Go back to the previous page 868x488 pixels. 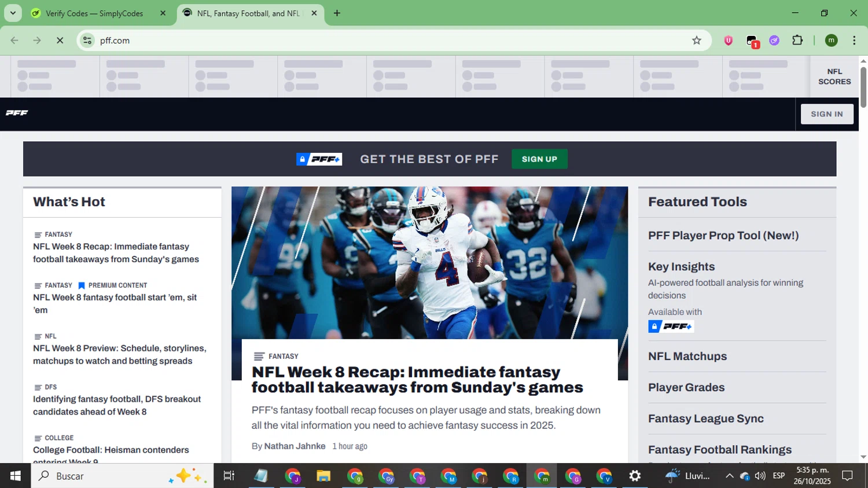tap(14, 41)
